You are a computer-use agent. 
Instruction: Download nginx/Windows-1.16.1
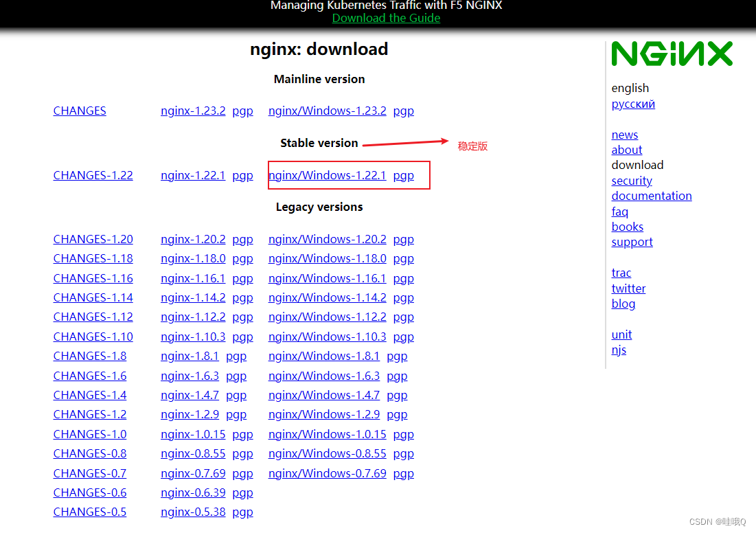point(328,278)
